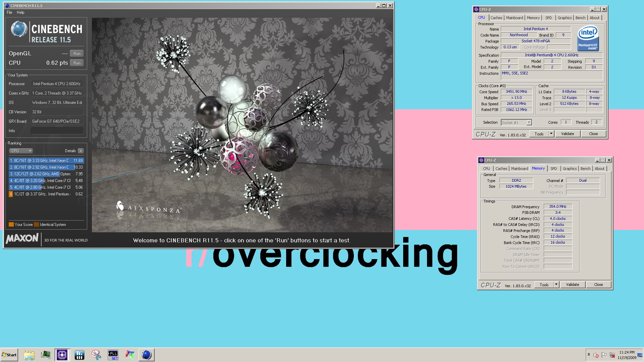
Task: Click the disconnected network tray icon
Action: [612, 355]
